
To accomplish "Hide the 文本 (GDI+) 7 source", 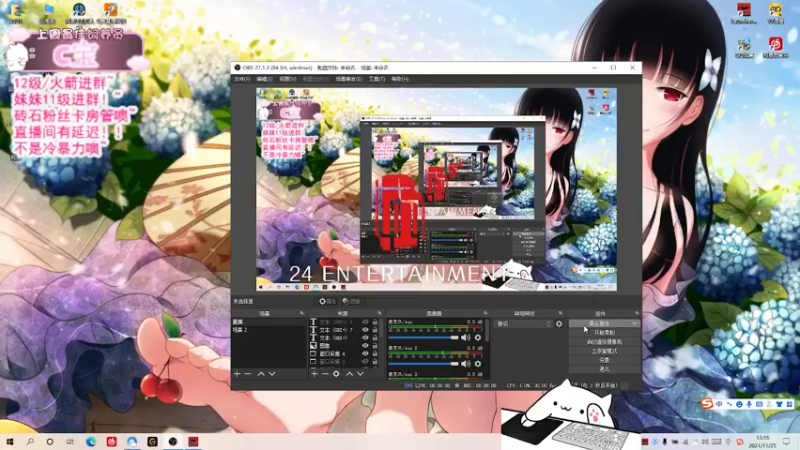I will point(365,330).
